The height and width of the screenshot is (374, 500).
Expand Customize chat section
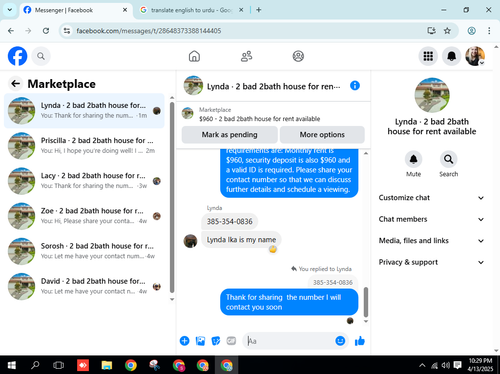[432, 198]
